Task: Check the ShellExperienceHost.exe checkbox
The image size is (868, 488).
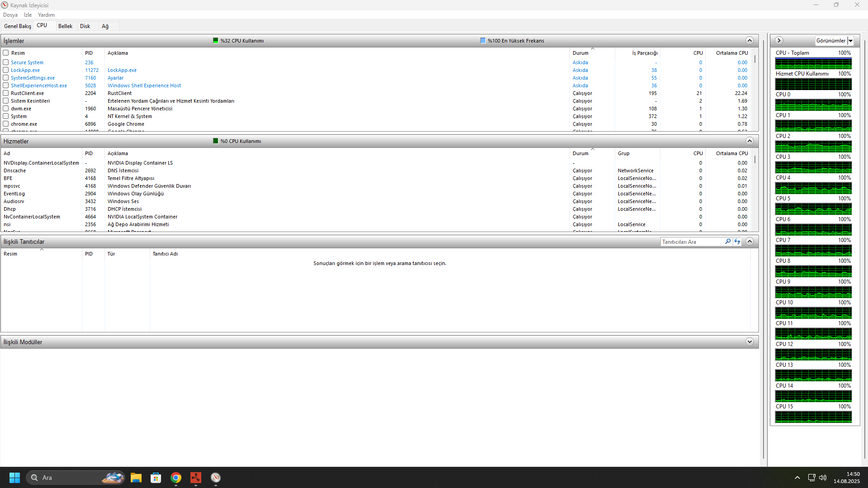Action: pyautogui.click(x=6, y=85)
